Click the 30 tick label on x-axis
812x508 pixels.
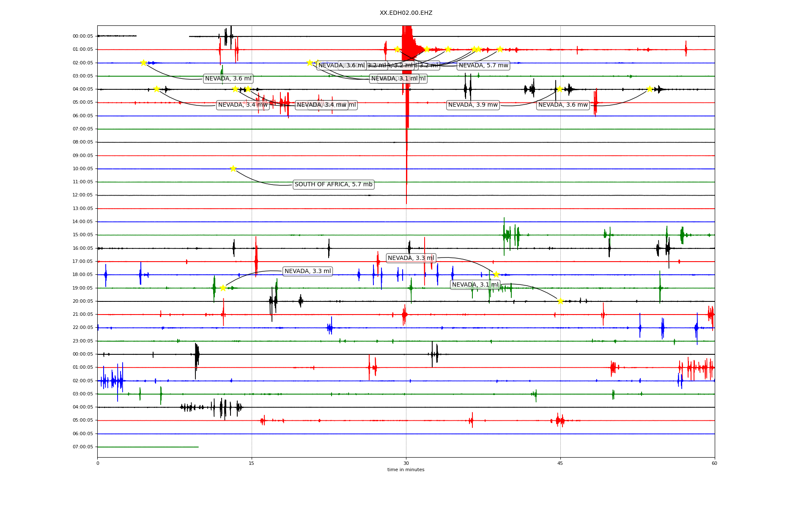pyautogui.click(x=406, y=463)
